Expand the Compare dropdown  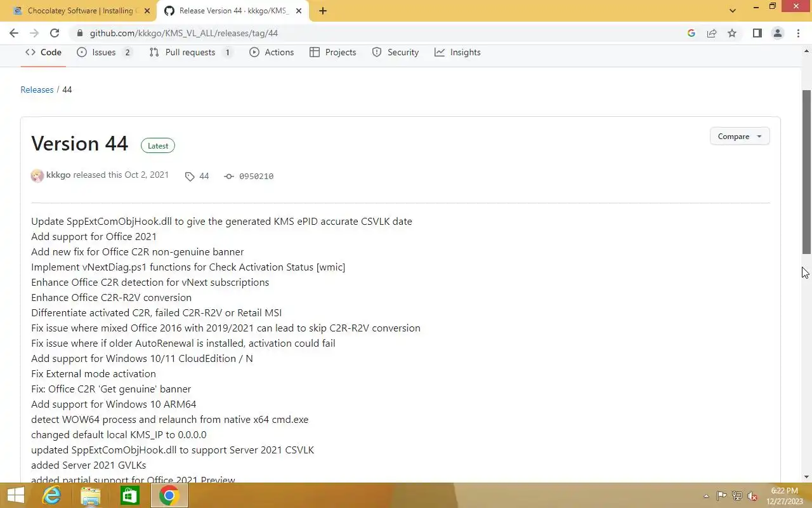pyautogui.click(x=740, y=137)
